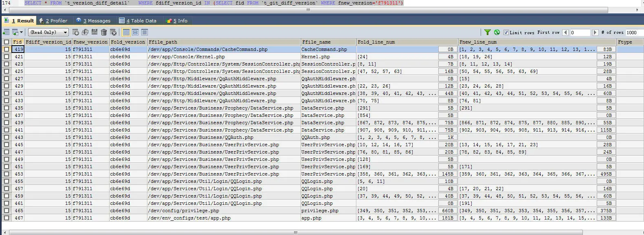Check the row checkbox for Fid 421
This screenshot has width=644, height=235.
[x=7, y=57]
